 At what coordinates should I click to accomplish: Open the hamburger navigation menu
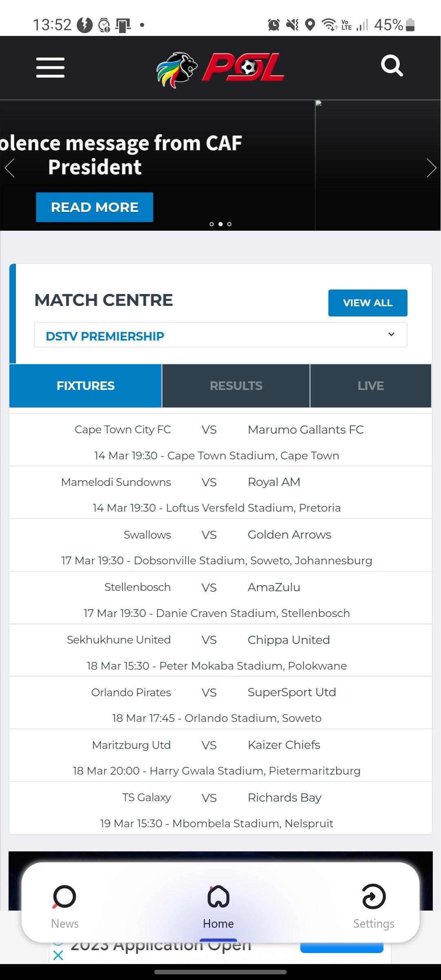pyautogui.click(x=50, y=67)
